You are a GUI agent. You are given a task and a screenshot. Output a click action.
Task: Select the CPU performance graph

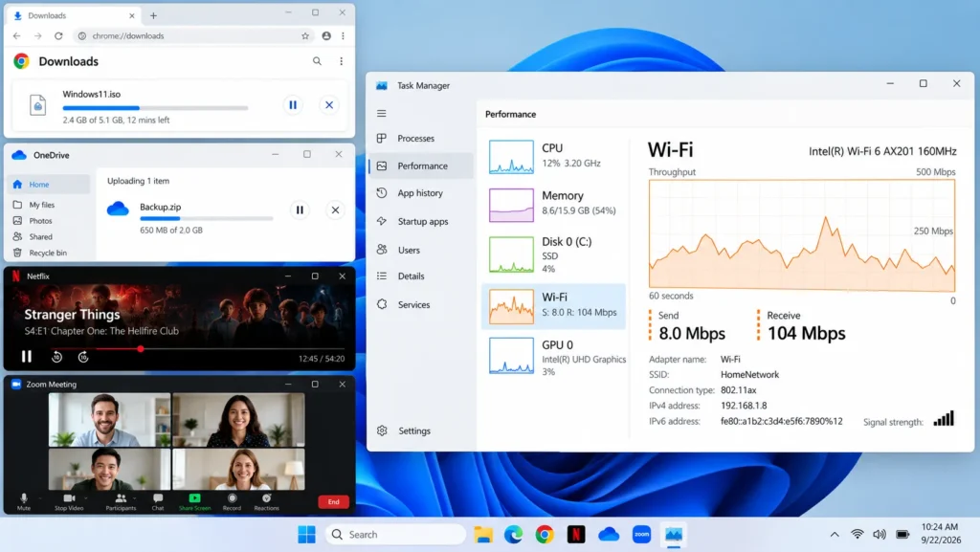pyautogui.click(x=511, y=157)
